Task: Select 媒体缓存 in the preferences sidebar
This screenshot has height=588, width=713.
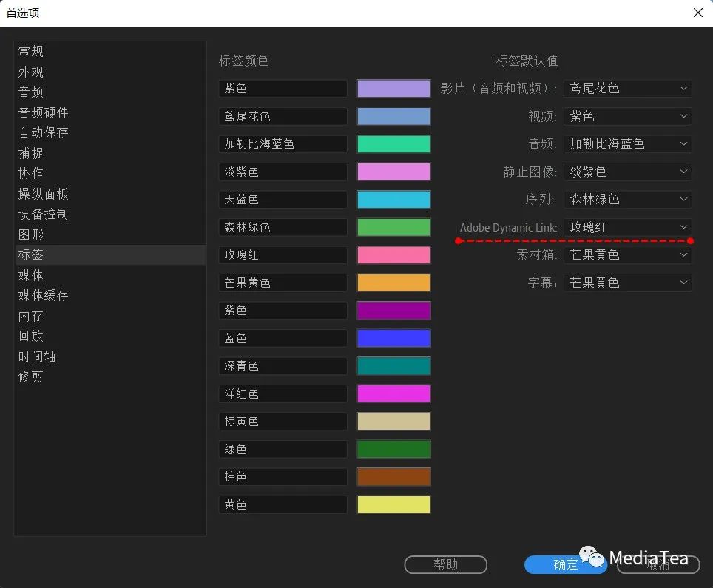Action: point(42,295)
